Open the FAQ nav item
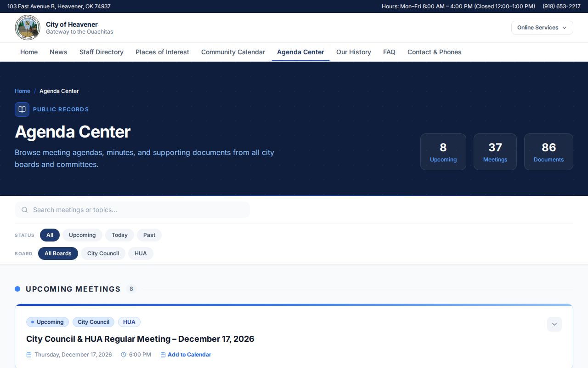The image size is (588, 368). coord(389,52)
